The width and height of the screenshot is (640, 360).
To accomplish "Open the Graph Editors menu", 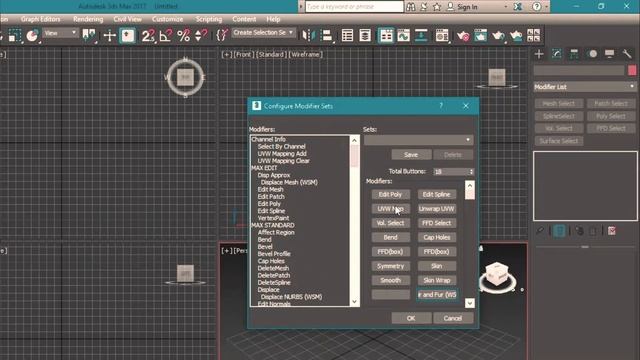I will (40, 19).
